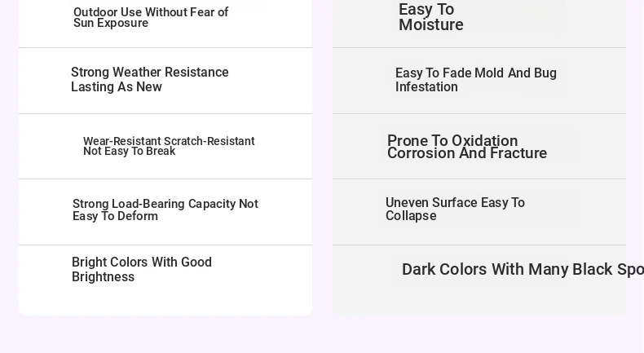This screenshot has height=353, width=644.
Task: Click divider between Wear-Resistant and Strong Load-Bearing rows
Action: pyautogui.click(x=165, y=179)
